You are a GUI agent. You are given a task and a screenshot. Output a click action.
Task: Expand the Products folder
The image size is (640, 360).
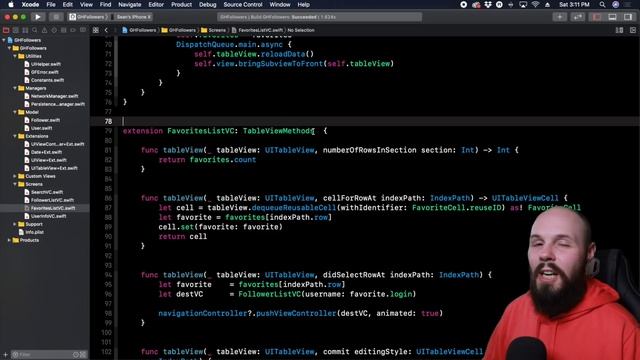pyautogui.click(x=9, y=240)
